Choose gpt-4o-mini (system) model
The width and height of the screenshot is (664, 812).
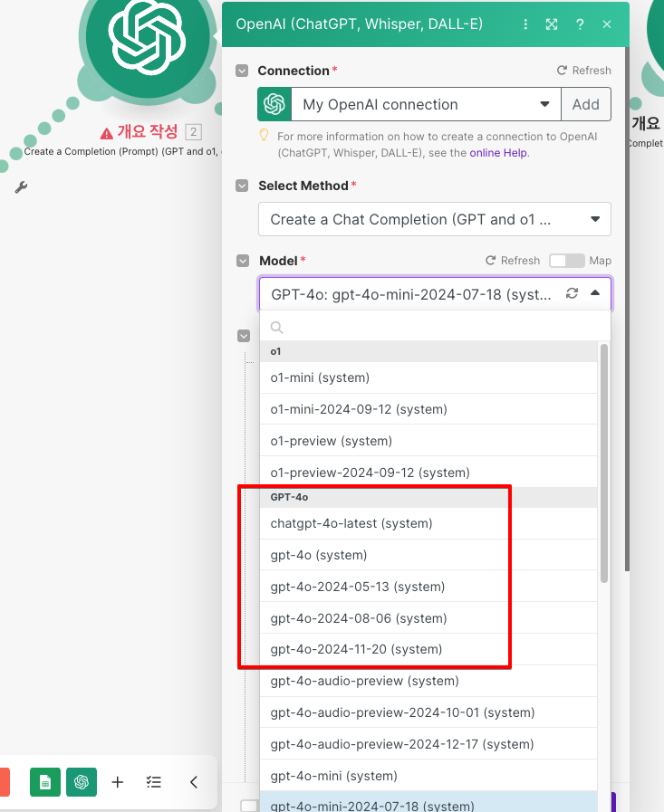[428, 775]
